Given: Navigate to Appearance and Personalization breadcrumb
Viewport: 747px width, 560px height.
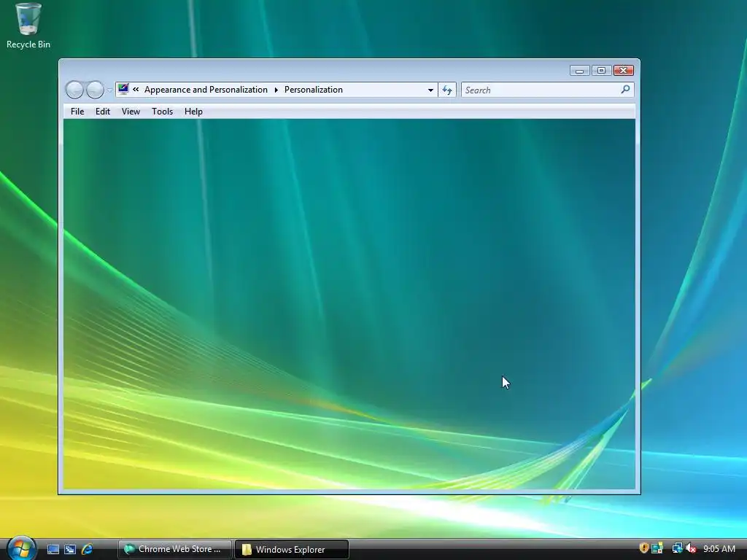Looking at the screenshot, I should pyautogui.click(x=206, y=90).
